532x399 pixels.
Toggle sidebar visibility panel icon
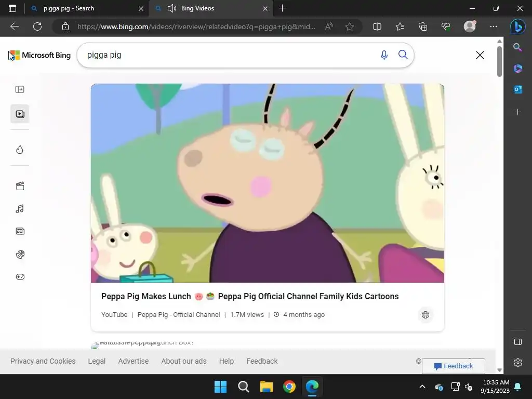518,342
